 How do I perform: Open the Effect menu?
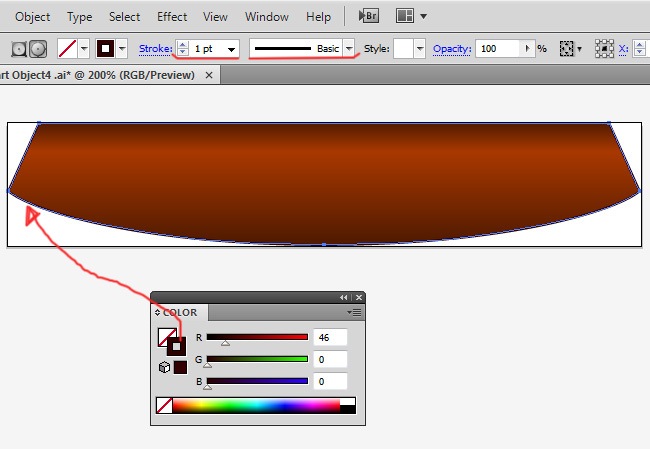click(172, 17)
